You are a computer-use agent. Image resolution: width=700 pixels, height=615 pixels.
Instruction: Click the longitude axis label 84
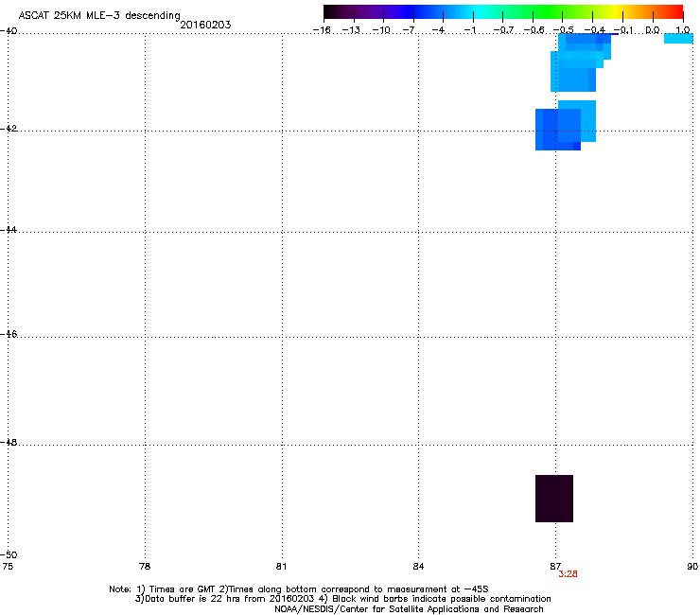(x=418, y=567)
